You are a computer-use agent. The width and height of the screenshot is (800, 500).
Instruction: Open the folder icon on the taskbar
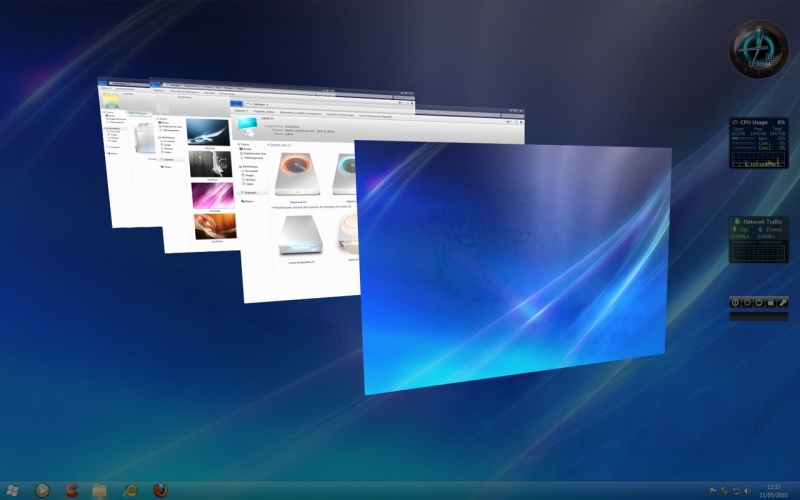pos(99,490)
